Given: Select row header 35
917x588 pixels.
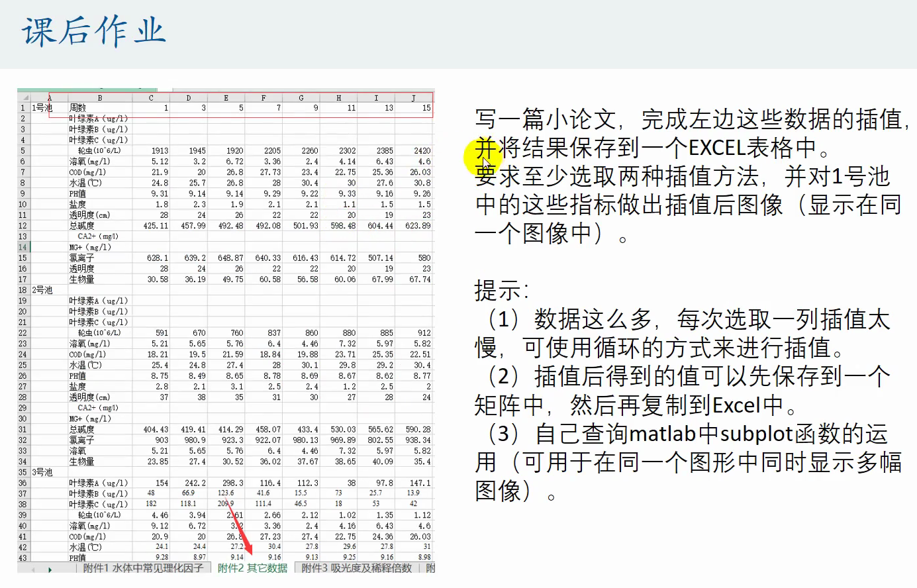Looking at the screenshot, I should tap(23, 472).
